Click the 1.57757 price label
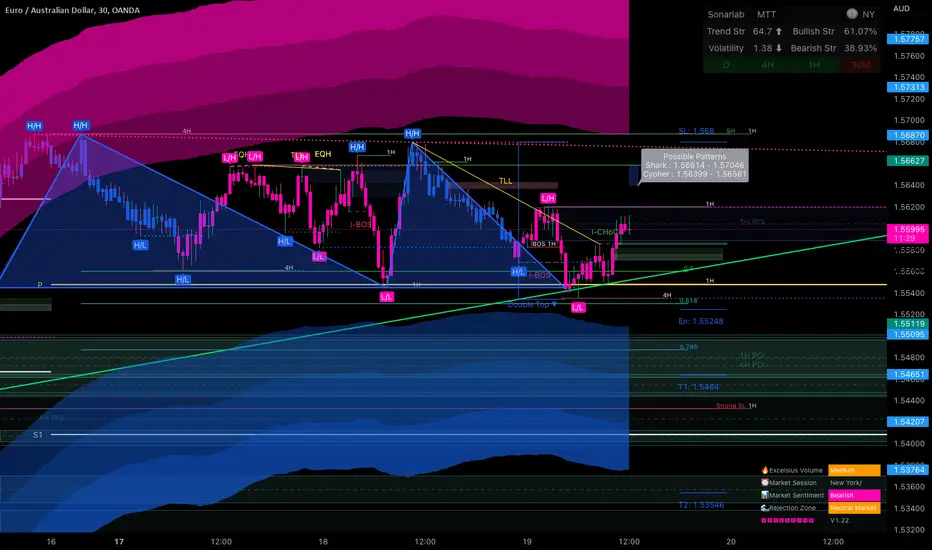Screen dimensions: 932x550 [x=908, y=39]
